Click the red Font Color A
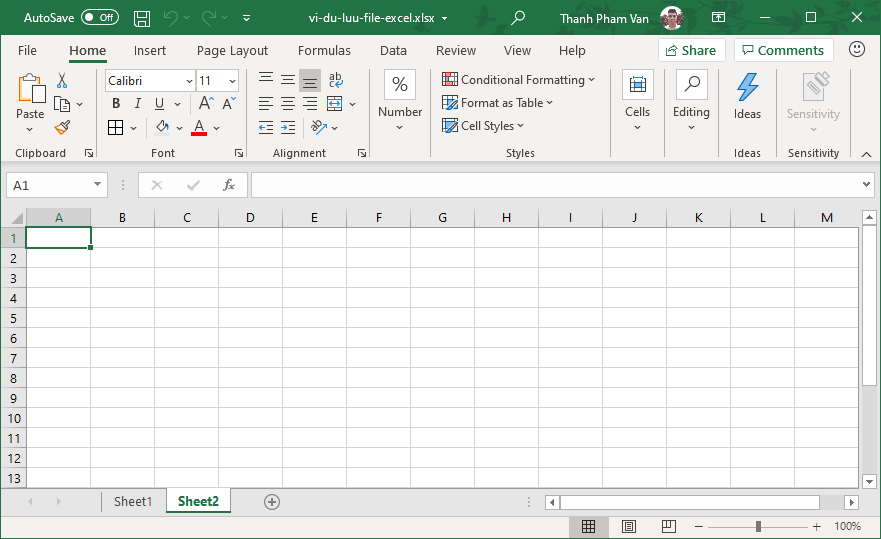This screenshot has width=881, height=539. click(x=199, y=128)
